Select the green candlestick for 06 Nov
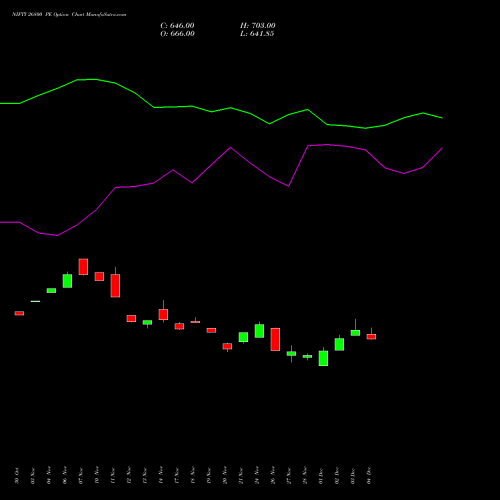This screenshot has height=500, width=500. pos(67,281)
